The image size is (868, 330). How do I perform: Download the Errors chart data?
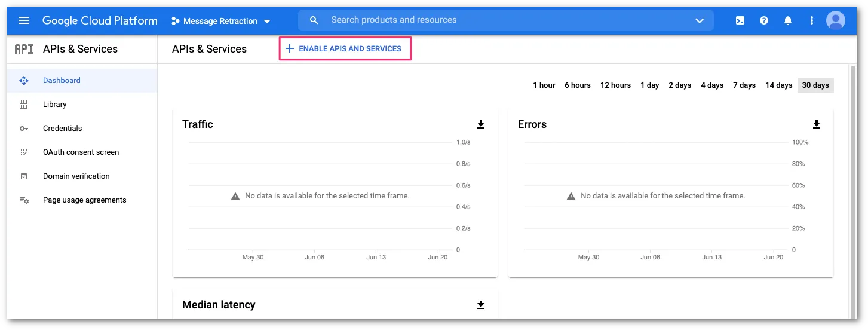click(817, 124)
